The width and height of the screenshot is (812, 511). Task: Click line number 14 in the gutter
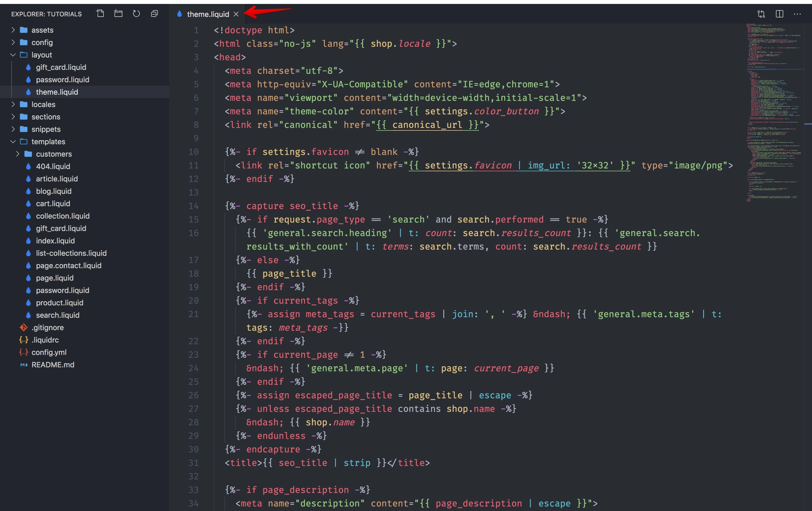(194, 206)
